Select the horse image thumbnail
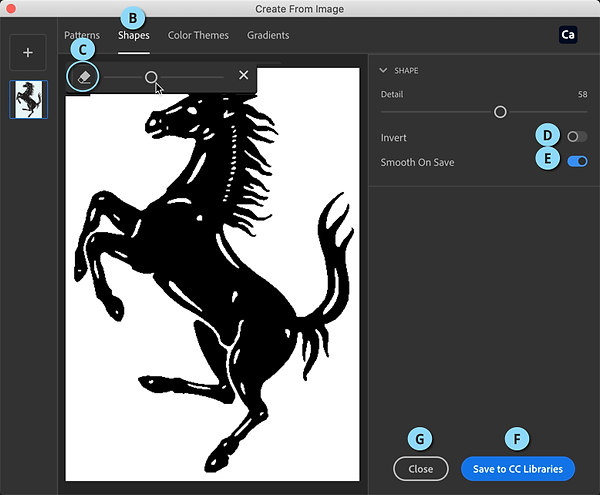This screenshot has width=600, height=495. point(29,99)
